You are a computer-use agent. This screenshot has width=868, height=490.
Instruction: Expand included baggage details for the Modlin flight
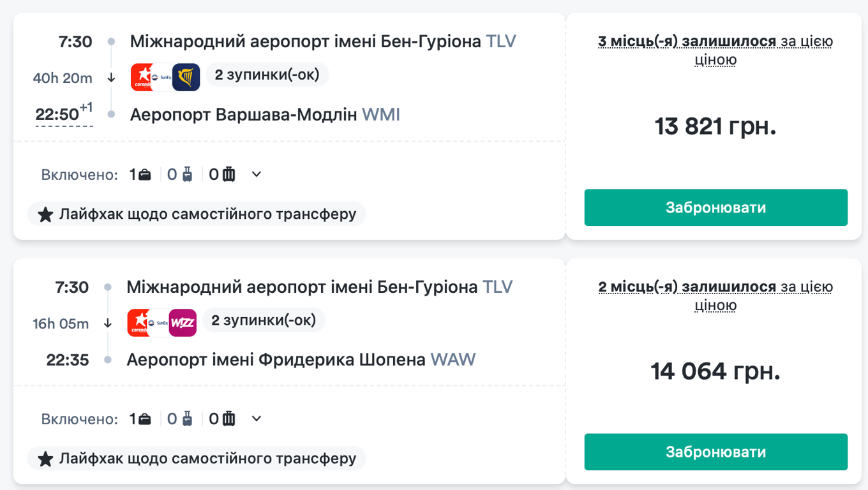(257, 174)
